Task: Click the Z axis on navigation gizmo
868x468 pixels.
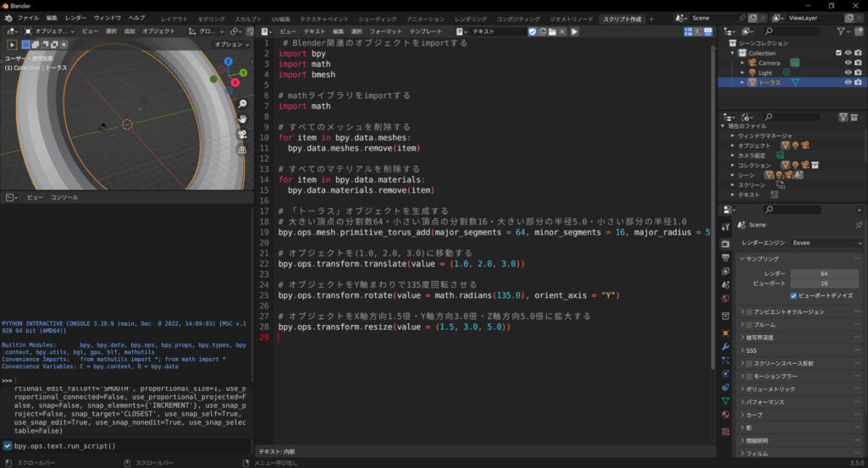Action: [228, 61]
